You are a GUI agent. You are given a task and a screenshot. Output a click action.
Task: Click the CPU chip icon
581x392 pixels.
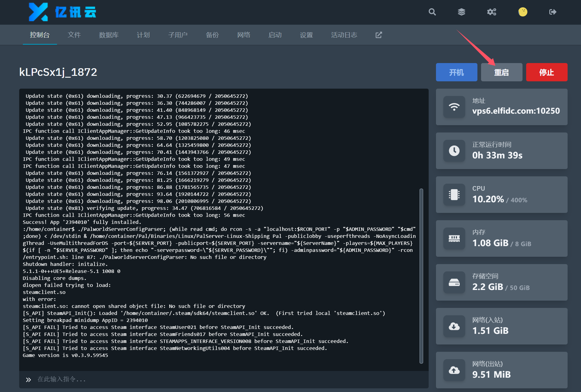454,195
